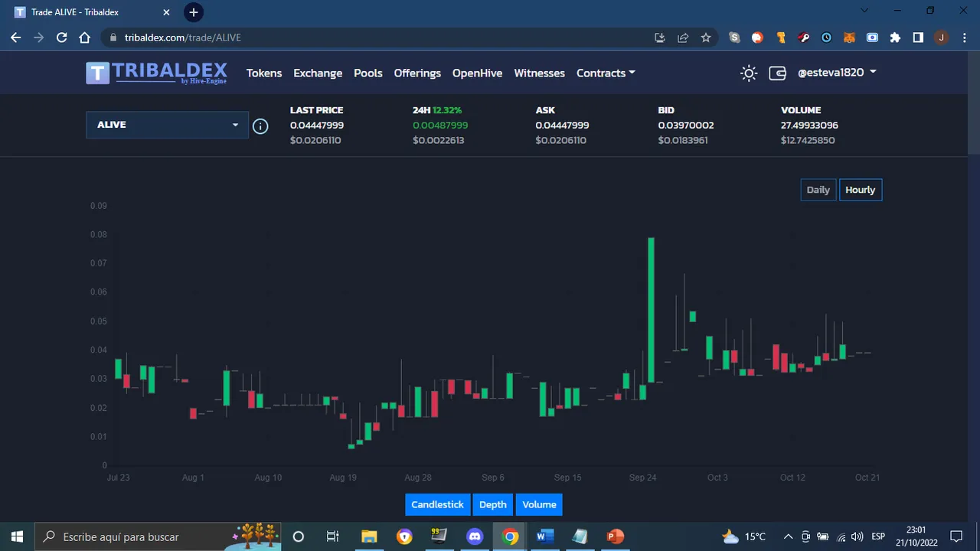The width and height of the screenshot is (980, 551).
Task: Navigate to Pools
Action: (368, 73)
